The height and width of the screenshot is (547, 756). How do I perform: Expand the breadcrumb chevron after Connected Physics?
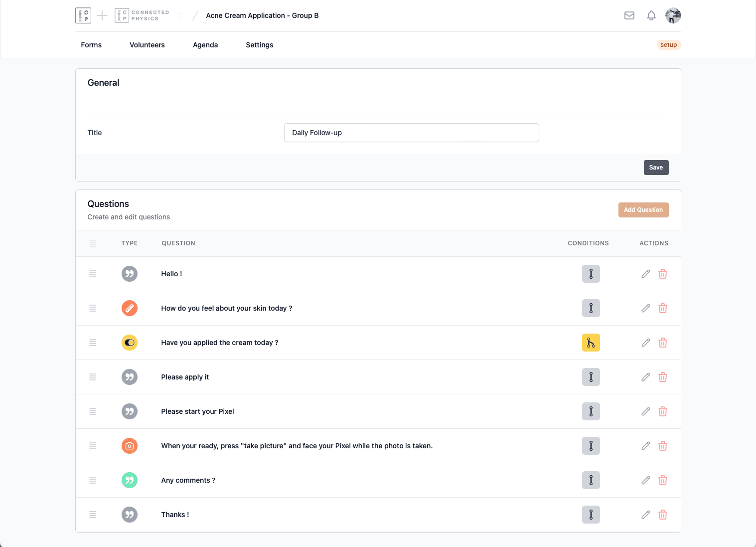(x=179, y=15)
